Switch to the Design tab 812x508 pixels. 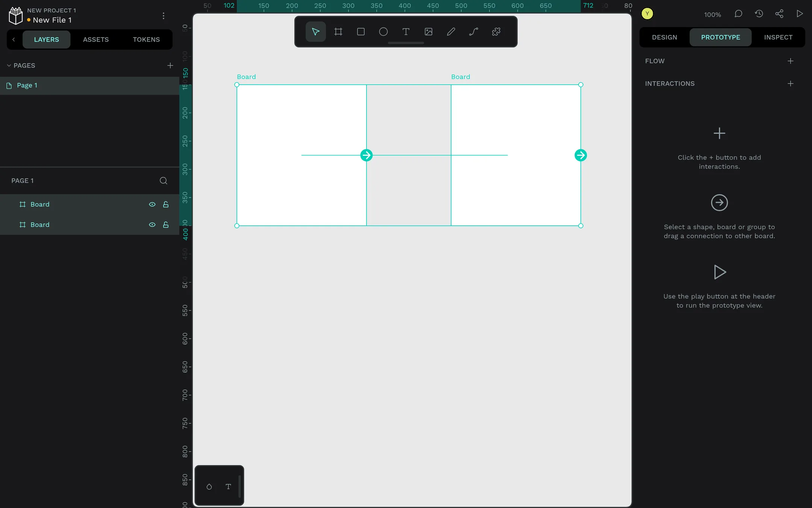coord(664,37)
